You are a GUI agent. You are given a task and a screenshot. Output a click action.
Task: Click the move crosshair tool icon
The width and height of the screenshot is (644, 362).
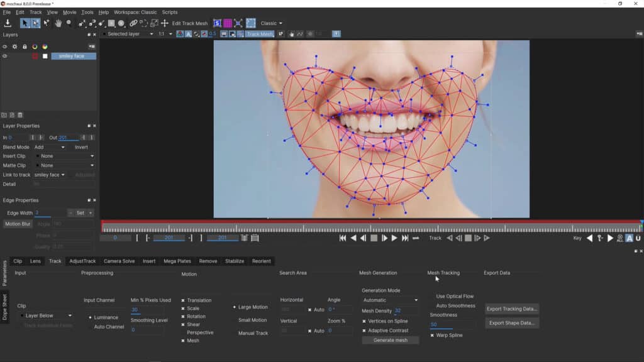[165, 23]
